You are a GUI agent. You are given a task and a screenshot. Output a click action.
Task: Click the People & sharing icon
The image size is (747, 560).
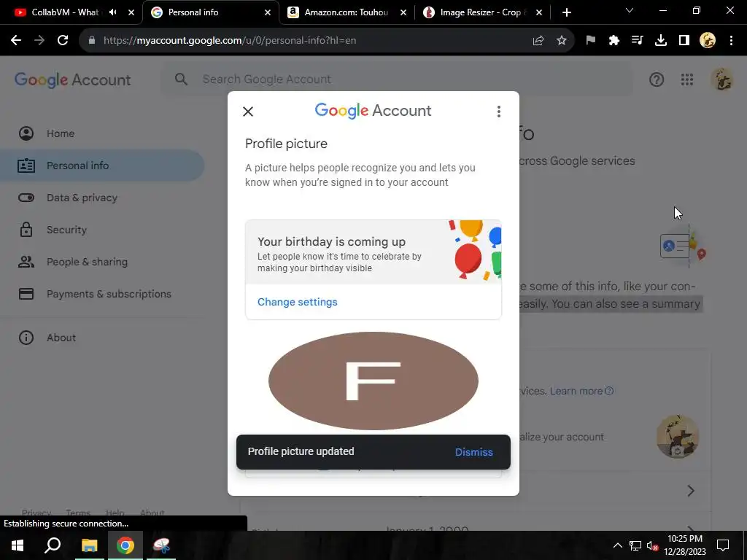click(26, 262)
